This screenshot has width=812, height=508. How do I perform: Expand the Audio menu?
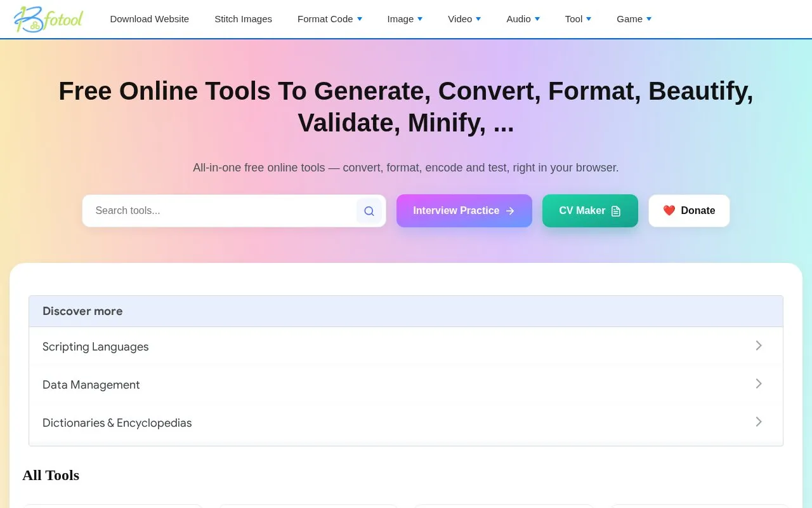tap(523, 19)
